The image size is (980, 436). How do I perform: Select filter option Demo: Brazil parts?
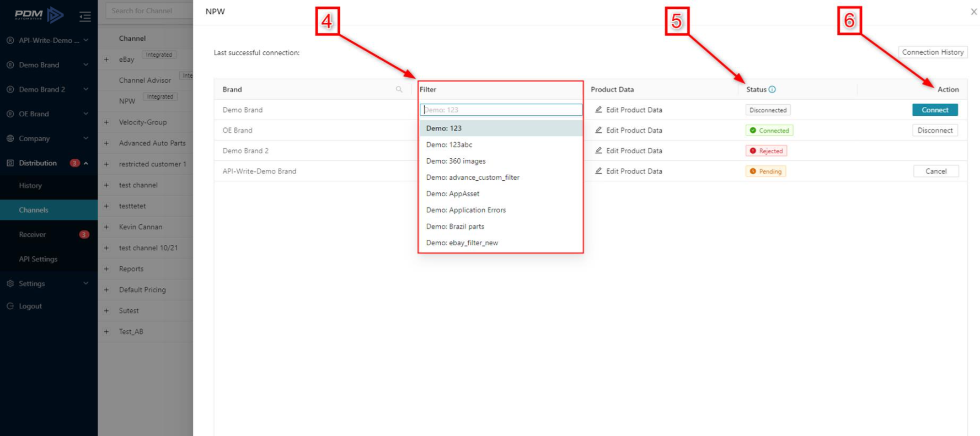pos(501,227)
